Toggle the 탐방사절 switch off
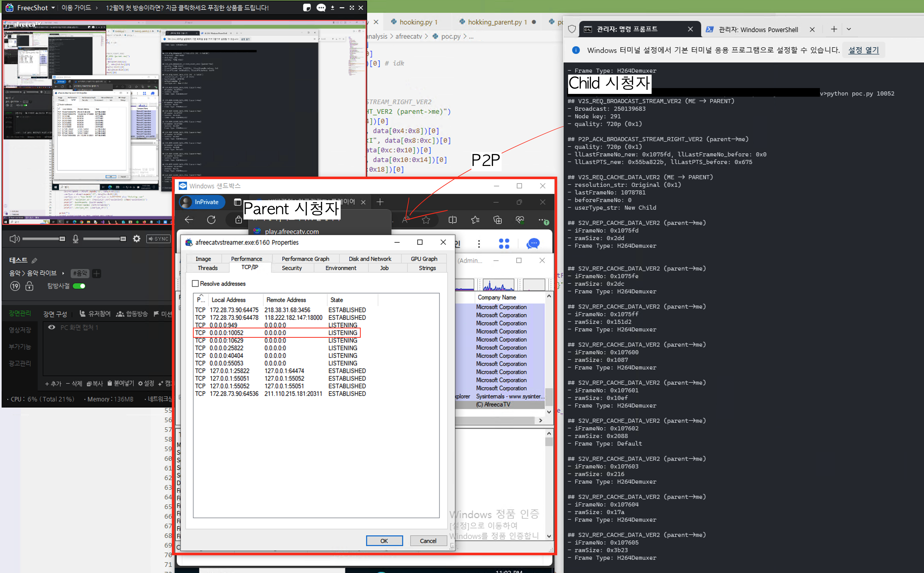Image resolution: width=924 pixels, height=573 pixels. click(79, 286)
